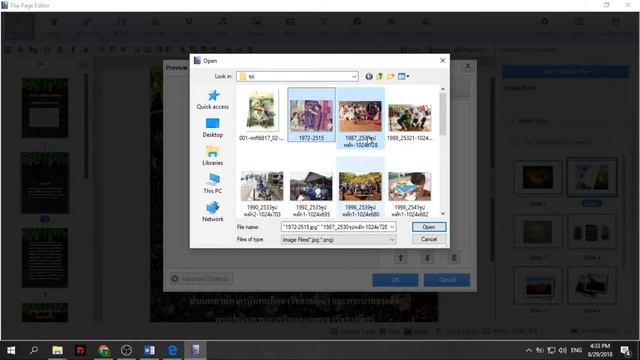Cancel the Open file dialog
Image resolution: width=640 pixels, height=360 pixels.
[x=429, y=239]
